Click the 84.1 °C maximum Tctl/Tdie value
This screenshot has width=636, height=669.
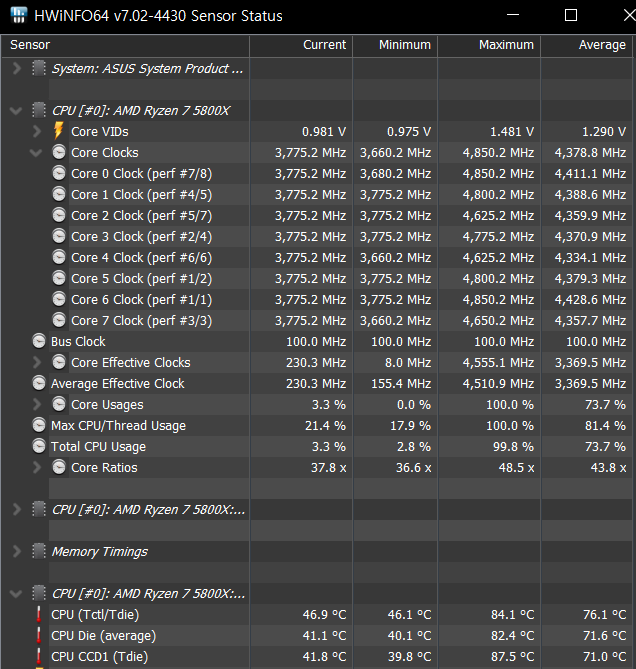coord(512,615)
